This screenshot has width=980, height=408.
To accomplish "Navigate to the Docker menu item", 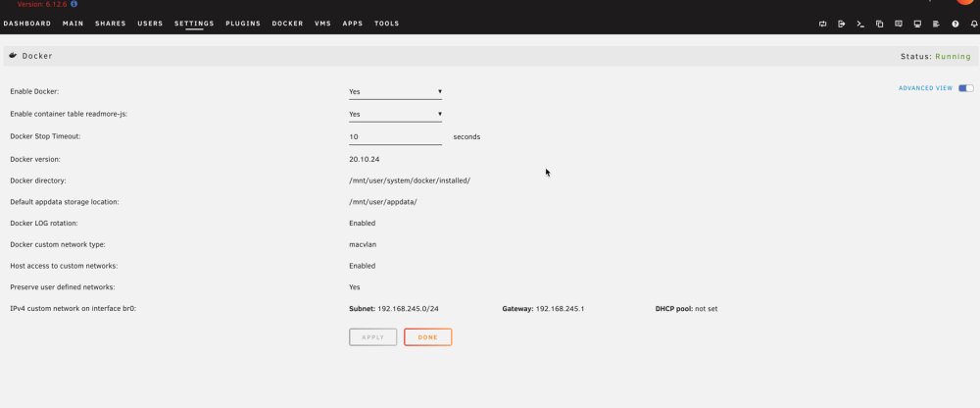I will point(287,24).
